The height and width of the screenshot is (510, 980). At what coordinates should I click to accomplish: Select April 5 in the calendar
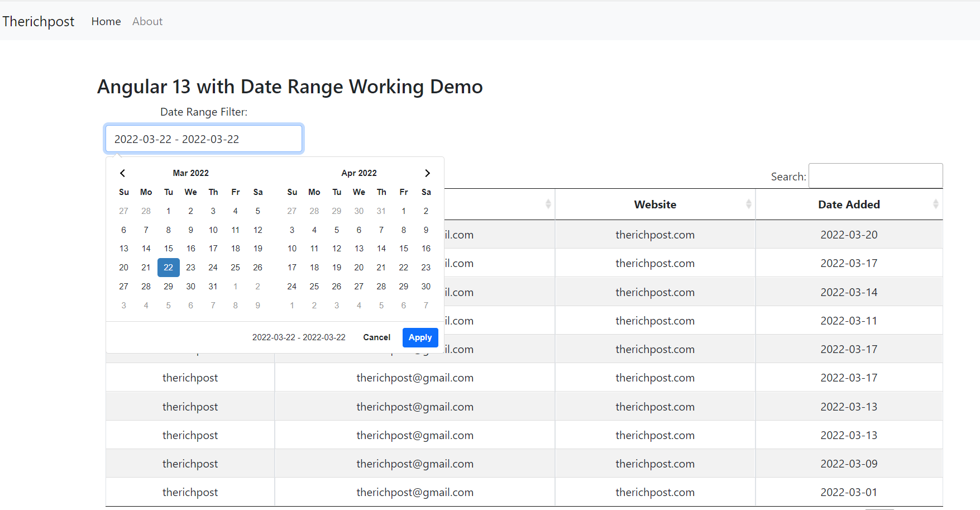[336, 230]
